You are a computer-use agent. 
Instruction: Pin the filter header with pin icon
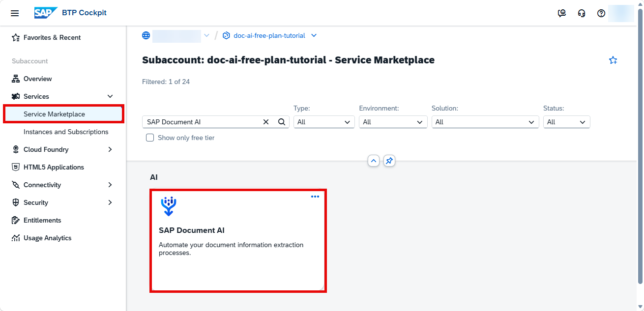(389, 161)
